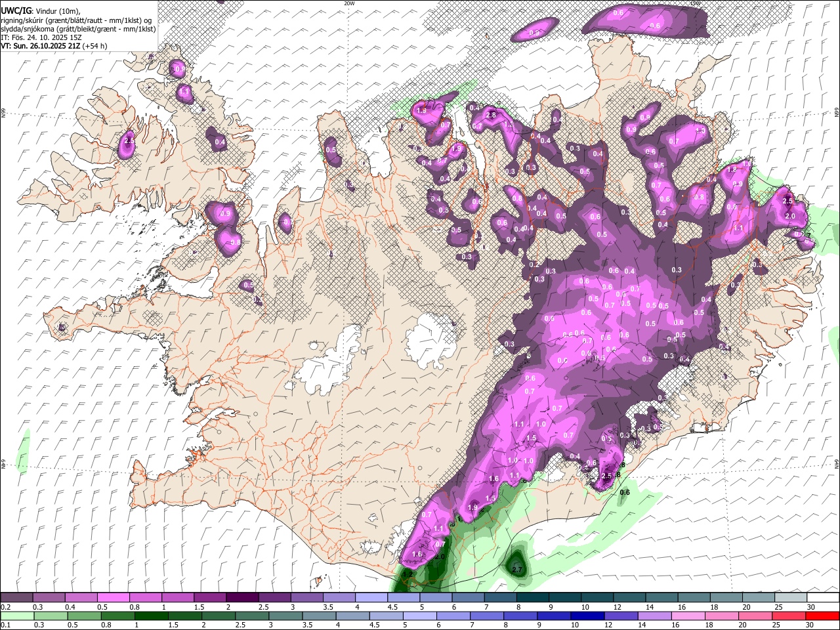Image resolution: width=840 pixels, height=630 pixels.
Task: Click the dusky grey-purple 0.2–0.3 snow legend swatch
Action: pos(16,598)
